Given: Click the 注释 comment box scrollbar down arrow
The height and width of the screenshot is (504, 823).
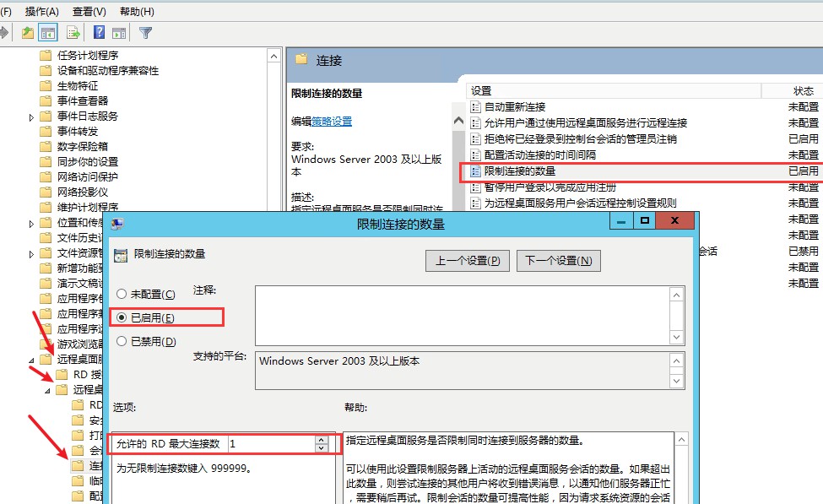Looking at the screenshot, I should point(676,337).
